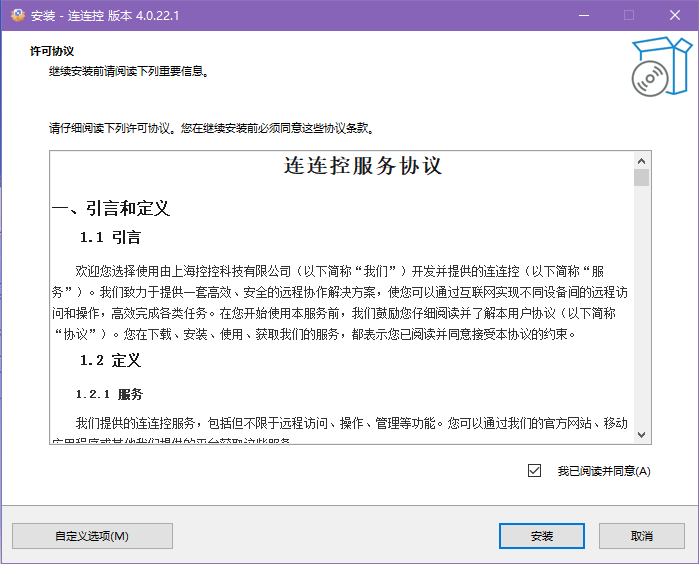This screenshot has width=699, height=564.
Task: Click the software box with disc icon
Action: point(662,66)
